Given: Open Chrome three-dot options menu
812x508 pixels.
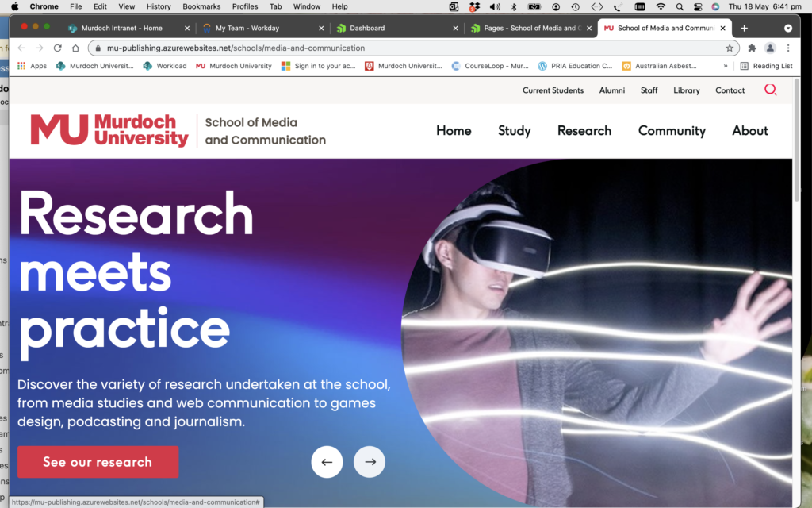Looking at the screenshot, I should [787, 48].
